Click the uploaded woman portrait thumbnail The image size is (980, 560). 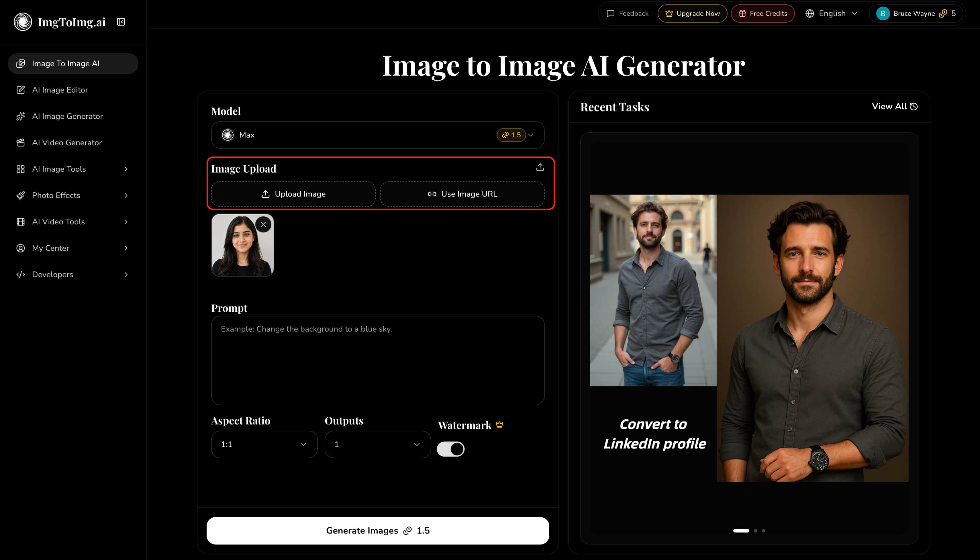(242, 245)
